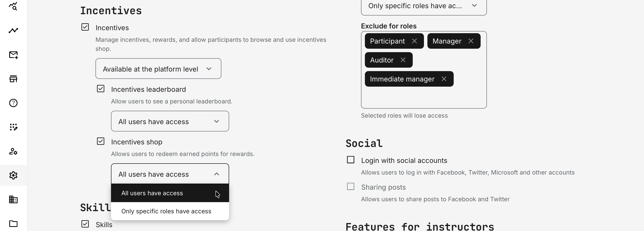644x231 pixels.
Task: Select All users have access menu entry
Action: (x=152, y=193)
